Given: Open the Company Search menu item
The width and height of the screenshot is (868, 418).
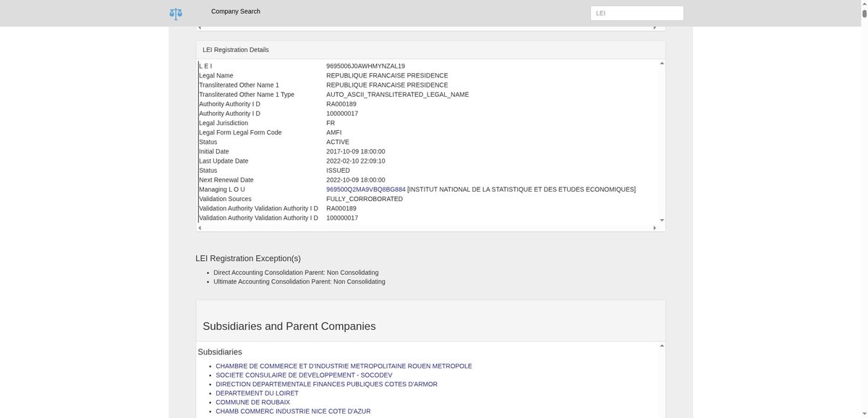Looking at the screenshot, I should (x=236, y=12).
